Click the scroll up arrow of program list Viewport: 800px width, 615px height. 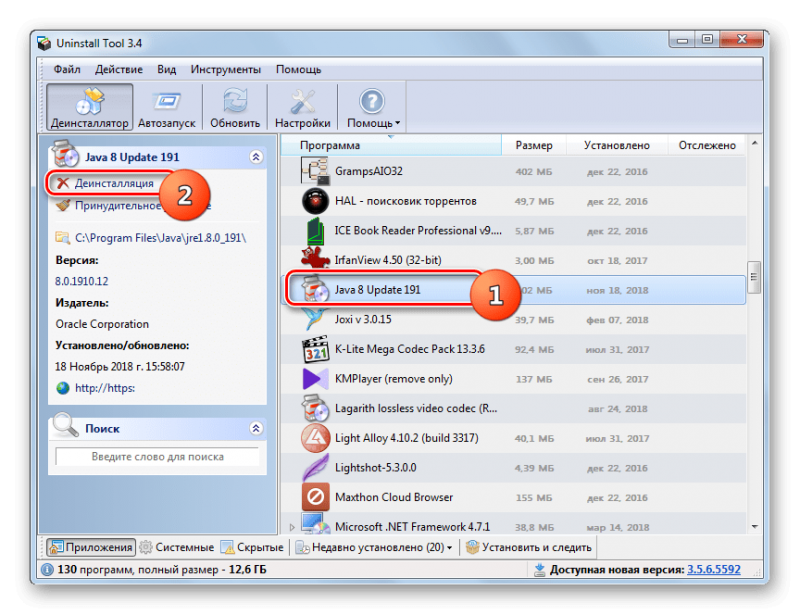pyautogui.click(x=754, y=143)
